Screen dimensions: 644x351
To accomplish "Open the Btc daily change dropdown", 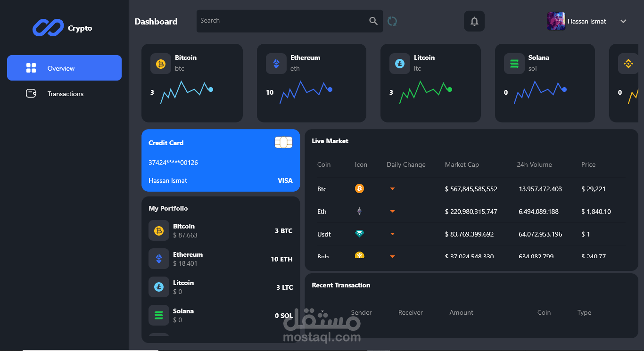I will click(x=392, y=188).
